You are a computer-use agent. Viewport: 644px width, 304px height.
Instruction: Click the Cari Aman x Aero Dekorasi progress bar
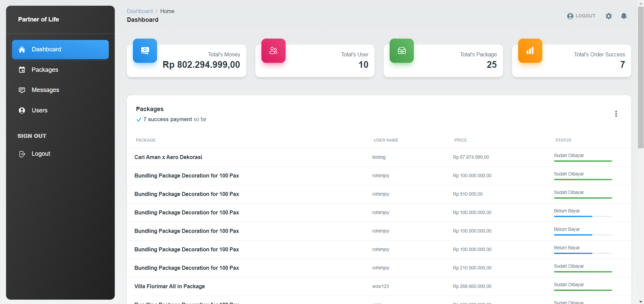click(x=583, y=161)
